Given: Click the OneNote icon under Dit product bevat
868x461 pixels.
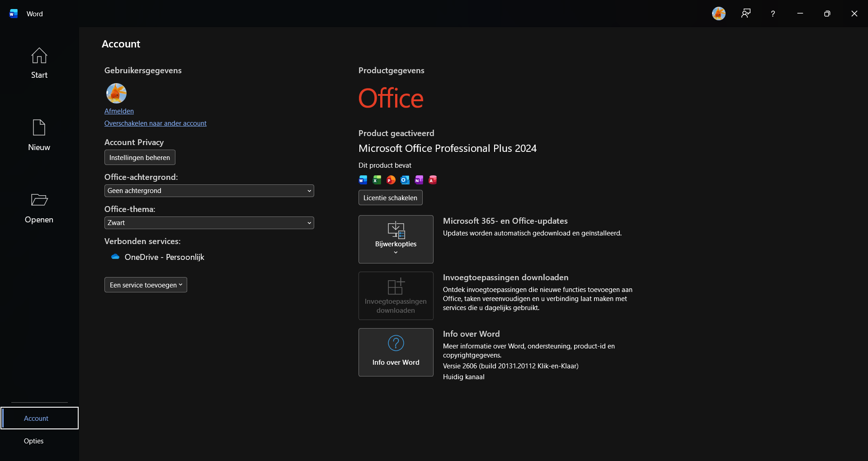Looking at the screenshot, I should click(419, 180).
